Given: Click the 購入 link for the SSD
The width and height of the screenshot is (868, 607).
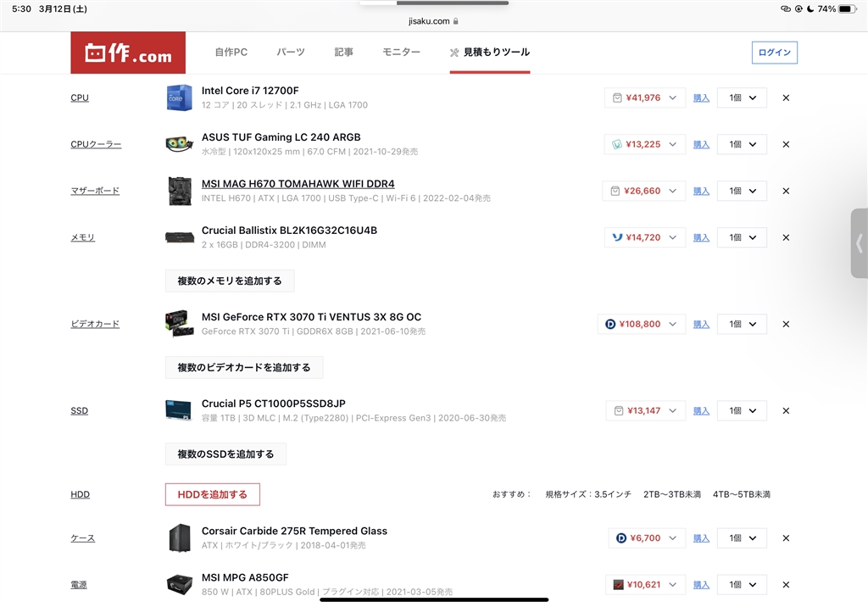Looking at the screenshot, I should click(x=701, y=411).
